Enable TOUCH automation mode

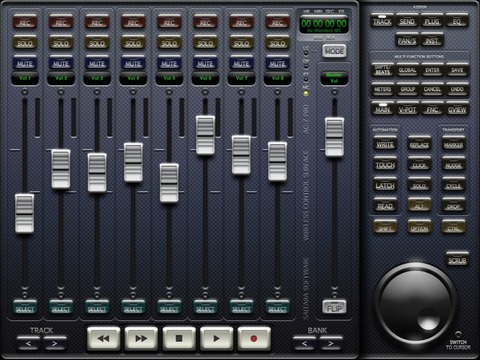(385, 164)
